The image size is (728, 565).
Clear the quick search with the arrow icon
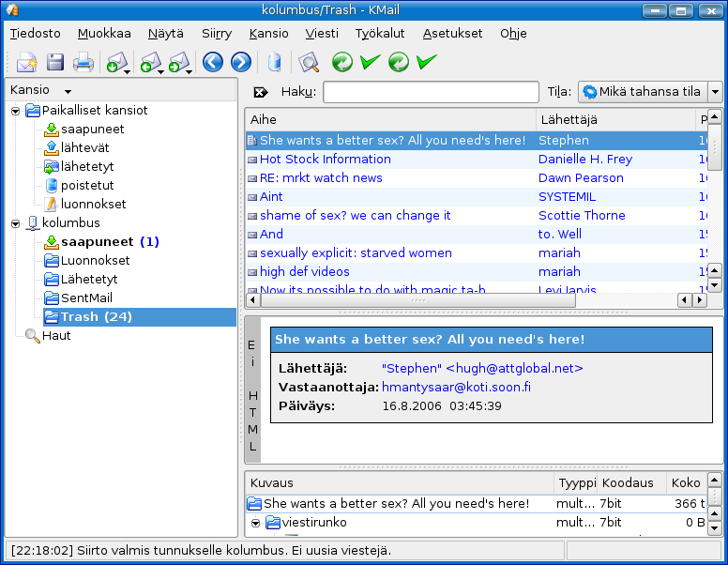point(261,92)
